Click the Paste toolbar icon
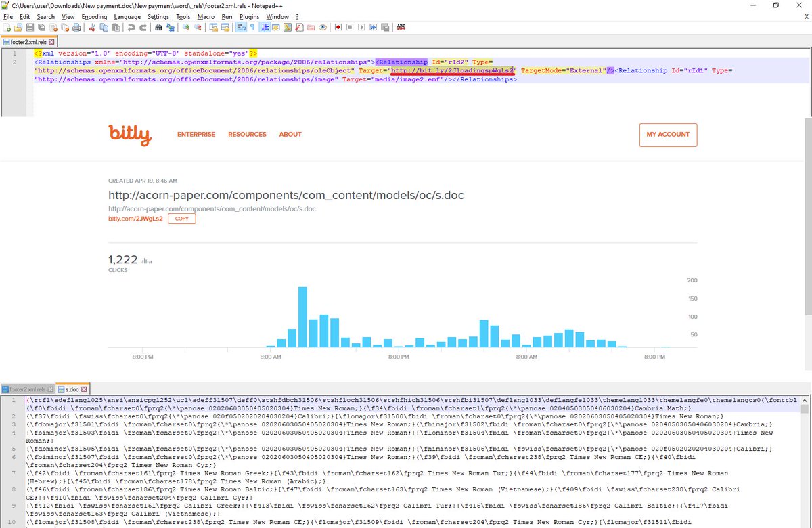Screen dimensions: 812x528 tap(115, 28)
